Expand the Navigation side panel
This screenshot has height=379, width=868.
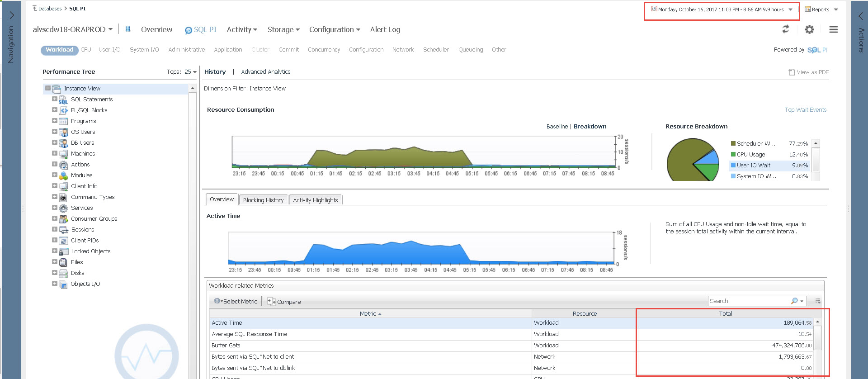pos(12,15)
